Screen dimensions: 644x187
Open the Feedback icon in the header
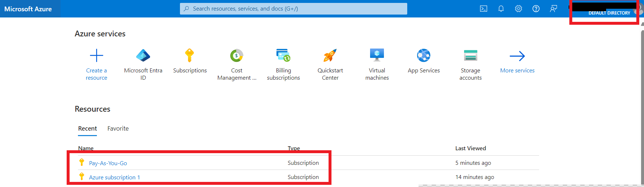pos(553,9)
